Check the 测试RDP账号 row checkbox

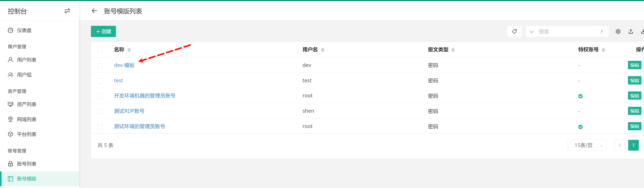(100, 111)
